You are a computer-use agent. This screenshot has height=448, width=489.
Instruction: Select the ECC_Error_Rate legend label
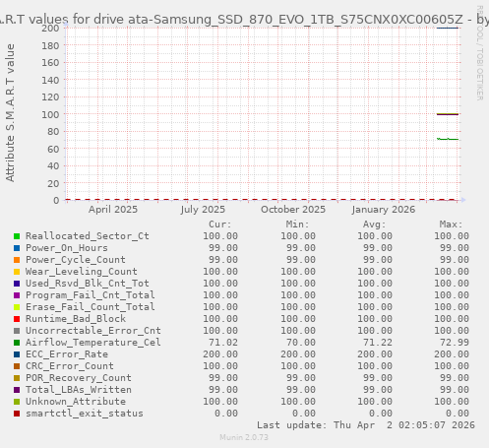pyautogui.click(x=67, y=354)
